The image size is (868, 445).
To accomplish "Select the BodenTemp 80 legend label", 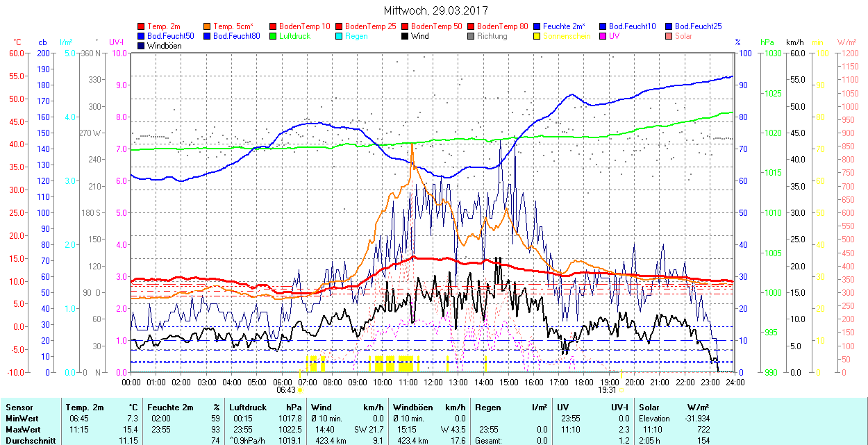I will point(502,26).
